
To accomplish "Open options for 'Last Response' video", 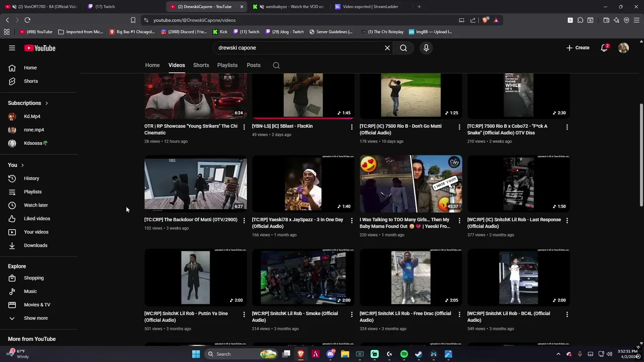I will click(x=567, y=220).
